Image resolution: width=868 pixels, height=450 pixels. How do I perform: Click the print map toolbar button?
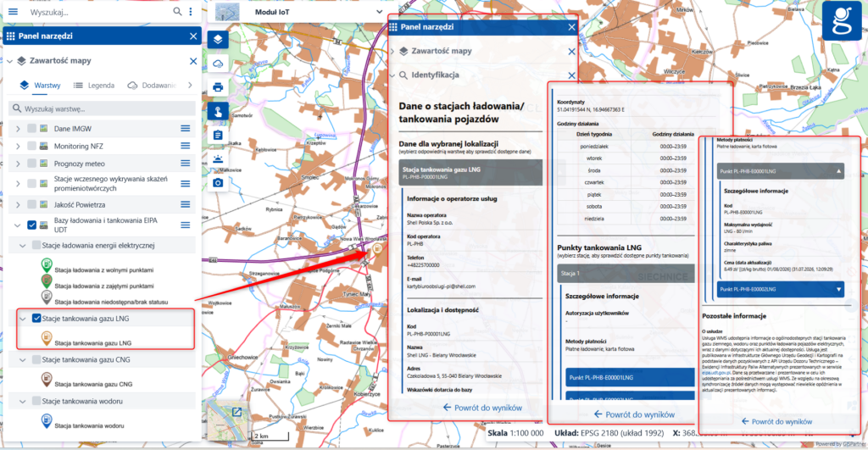(x=218, y=87)
